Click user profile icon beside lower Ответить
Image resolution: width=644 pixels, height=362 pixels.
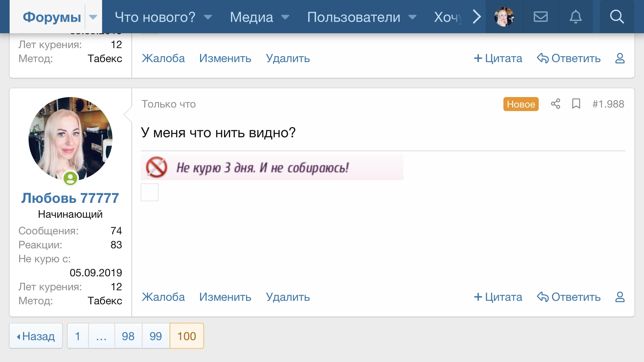(620, 297)
